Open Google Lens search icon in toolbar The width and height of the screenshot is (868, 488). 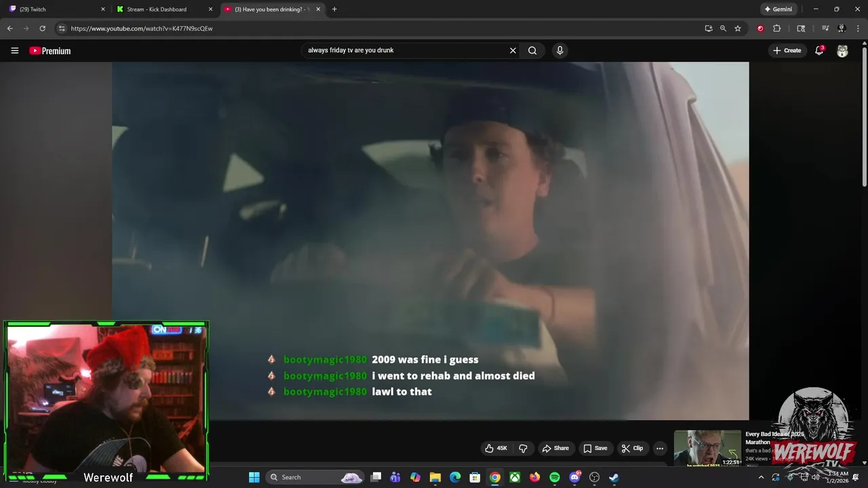click(x=801, y=28)
